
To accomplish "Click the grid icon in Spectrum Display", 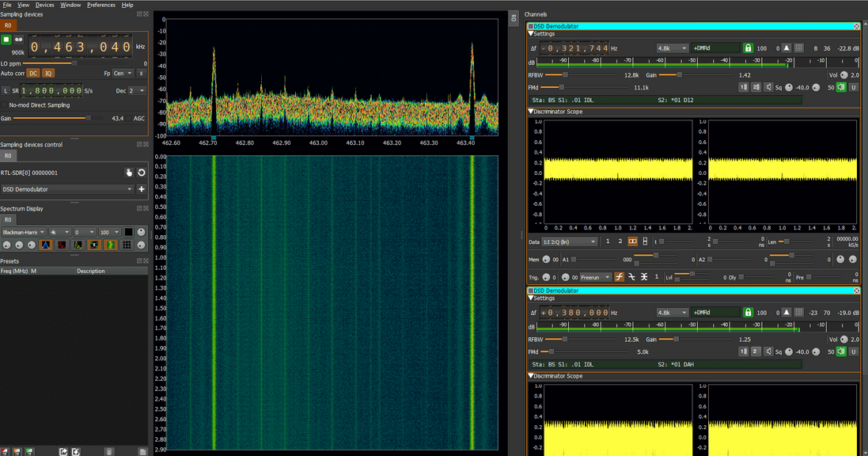I will pos(127,245).
